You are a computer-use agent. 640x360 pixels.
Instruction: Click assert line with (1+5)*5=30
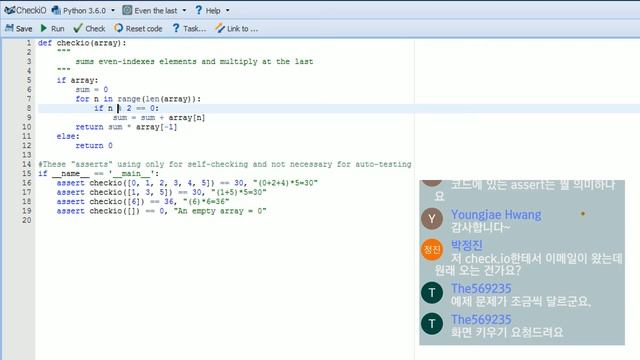pyautogui.click(x=161, y=192)
